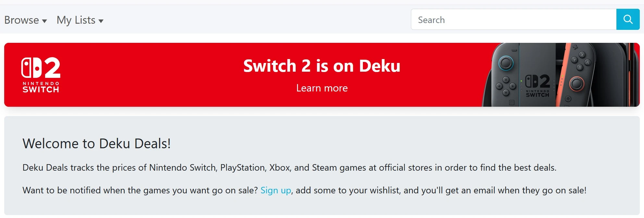Click the left Joy-Con blue analog stick

506,63
